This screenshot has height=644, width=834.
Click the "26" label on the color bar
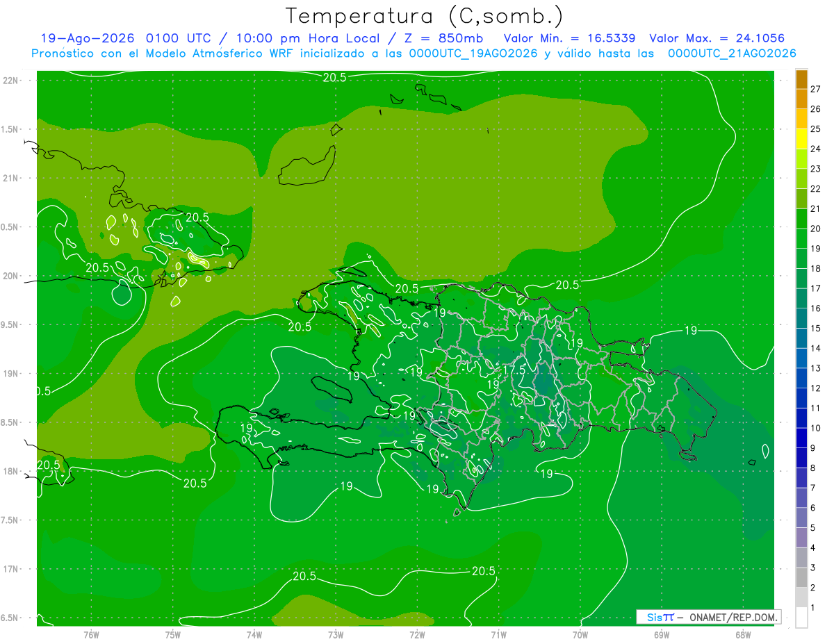[816, 109]
